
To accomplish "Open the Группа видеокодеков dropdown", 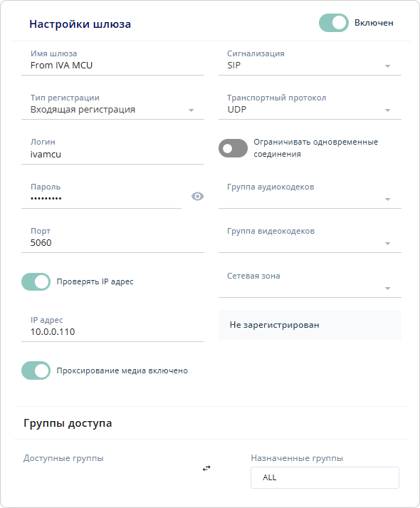I will point(310,239).
